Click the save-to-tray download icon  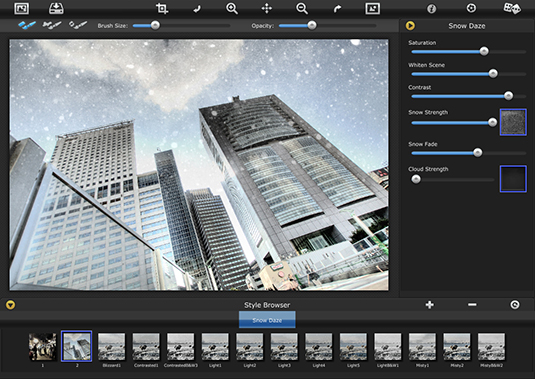pos(56,8)
